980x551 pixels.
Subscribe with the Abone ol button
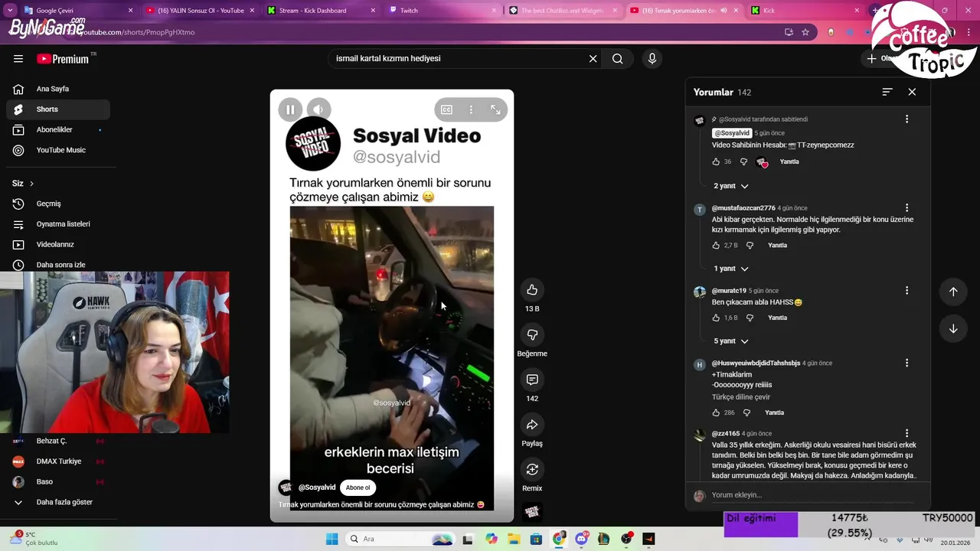tap(358, 487)
